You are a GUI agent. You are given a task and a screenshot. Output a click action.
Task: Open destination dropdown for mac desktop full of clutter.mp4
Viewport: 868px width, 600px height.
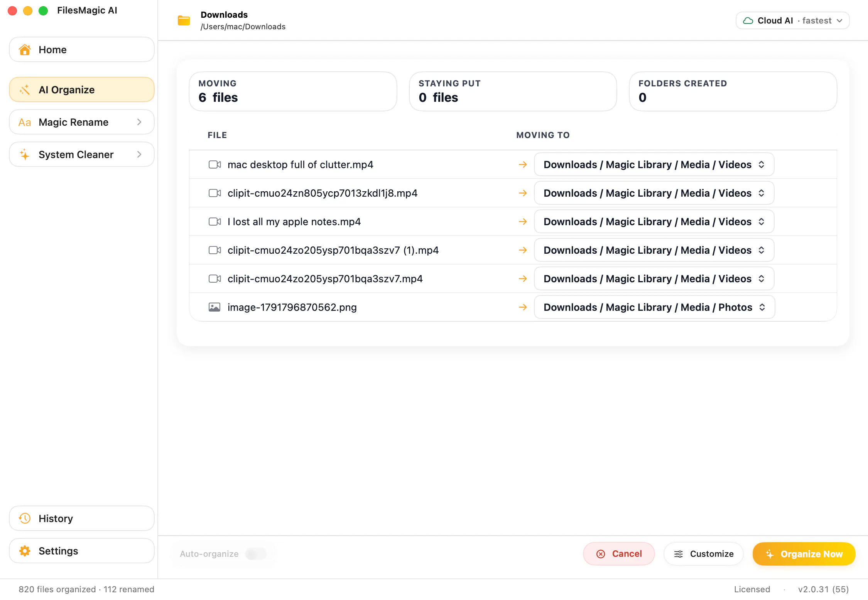pyautogui.click(x=654, y=165)
